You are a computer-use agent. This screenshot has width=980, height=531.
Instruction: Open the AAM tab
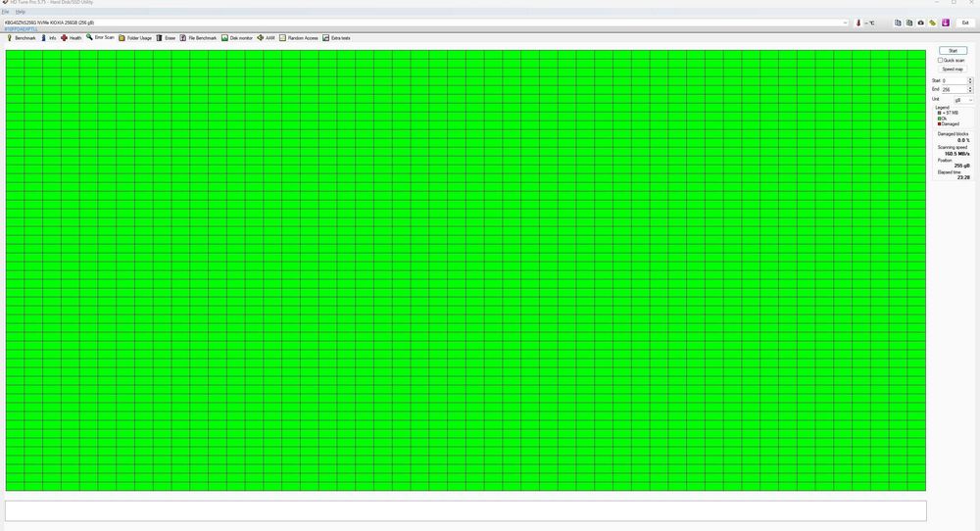pyautogui.click(x=267, y=38)
